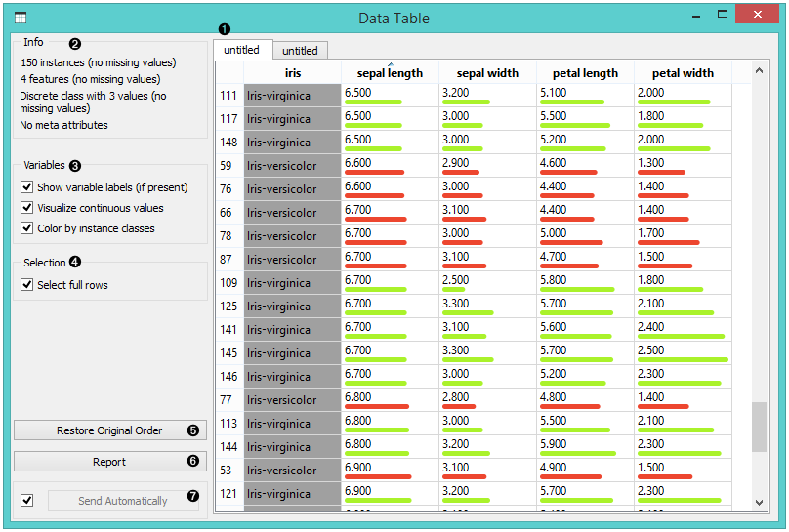This screenshot has height=532, width=789.
Task: Click the numbered marker 3 beside Variables
Action: [x=75, y=166]
